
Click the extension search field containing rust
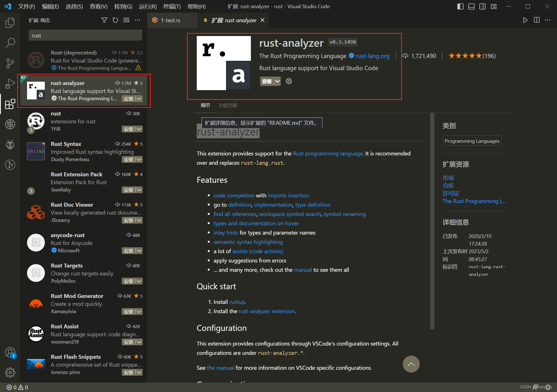[x=85, y=35]
